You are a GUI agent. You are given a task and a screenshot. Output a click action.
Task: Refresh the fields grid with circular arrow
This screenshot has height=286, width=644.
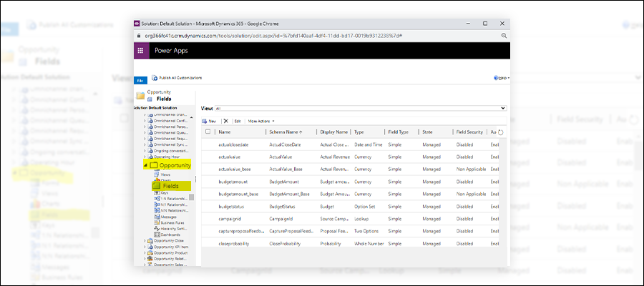coord(500,132)
